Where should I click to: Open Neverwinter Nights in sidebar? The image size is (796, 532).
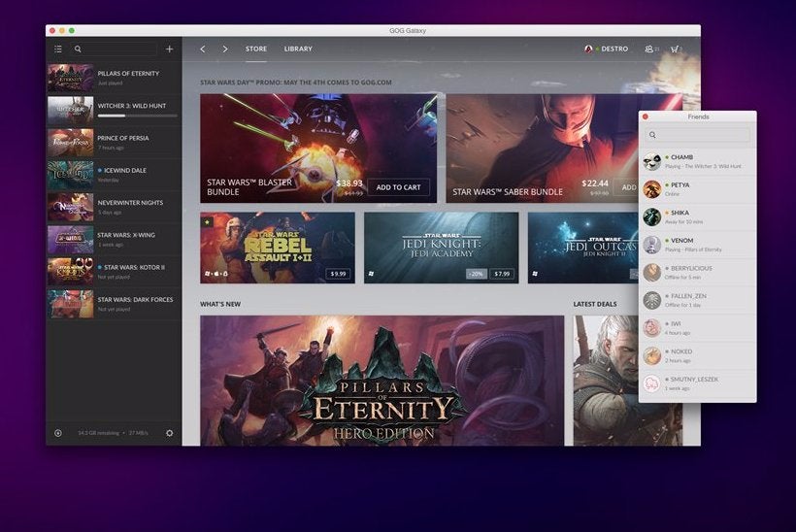[114, 207]
